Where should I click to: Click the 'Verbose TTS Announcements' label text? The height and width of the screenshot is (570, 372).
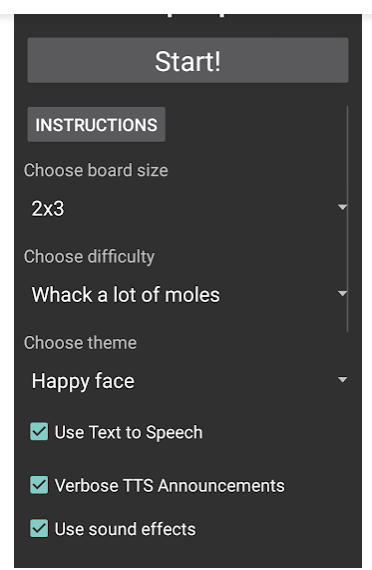pos(169,486)
